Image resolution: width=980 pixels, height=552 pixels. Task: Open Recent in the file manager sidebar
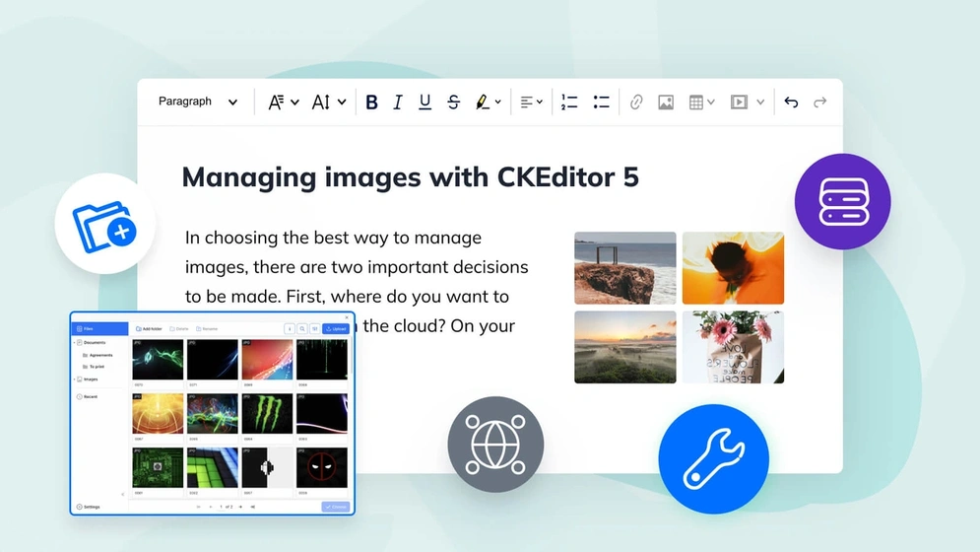(x=90, y=396)
